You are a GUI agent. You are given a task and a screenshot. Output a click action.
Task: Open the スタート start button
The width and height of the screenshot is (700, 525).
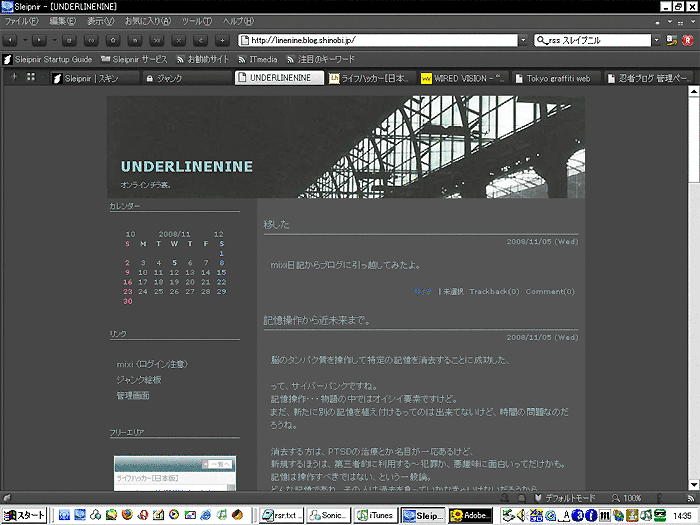click(x=24, y=515)
